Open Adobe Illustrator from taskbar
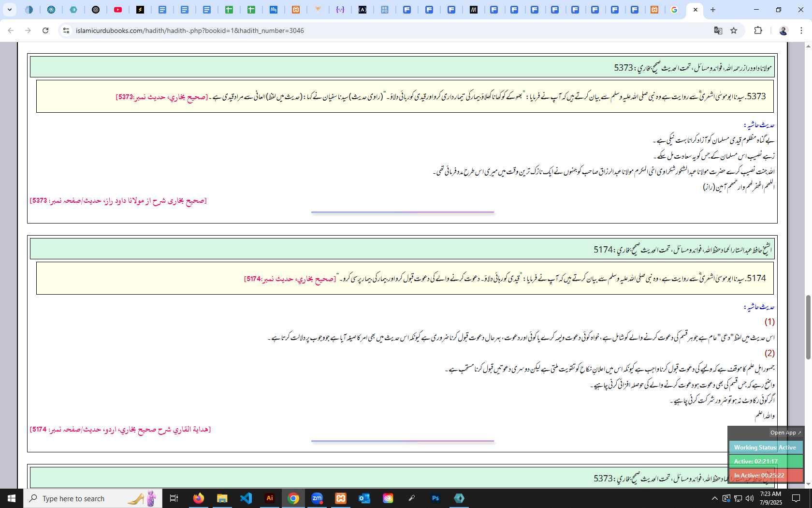The width and height of the screenshot is (812, 508). 270,498
